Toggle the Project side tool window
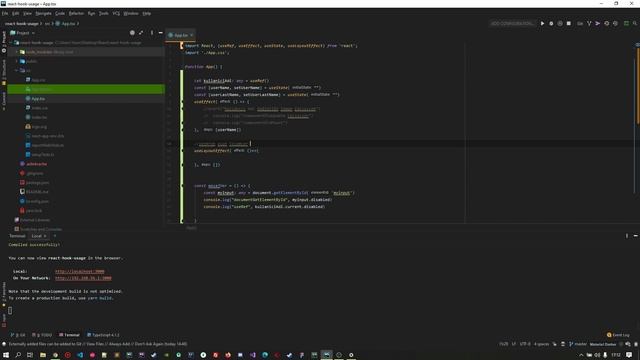640x360 pixels. click(4, 41)
